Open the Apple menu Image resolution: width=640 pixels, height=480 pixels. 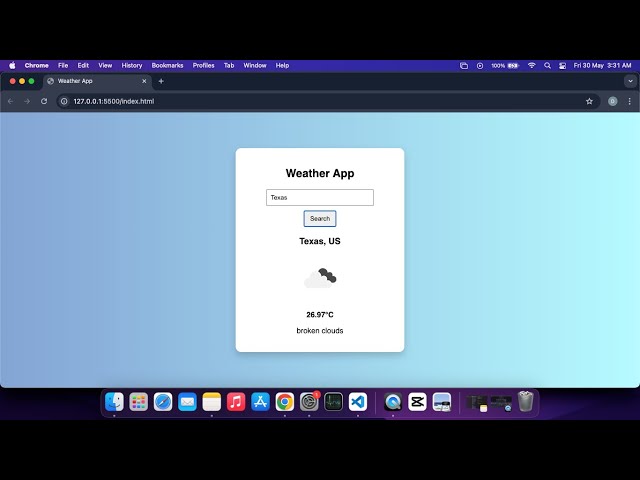pyautogui.click(x=12, y=65)
